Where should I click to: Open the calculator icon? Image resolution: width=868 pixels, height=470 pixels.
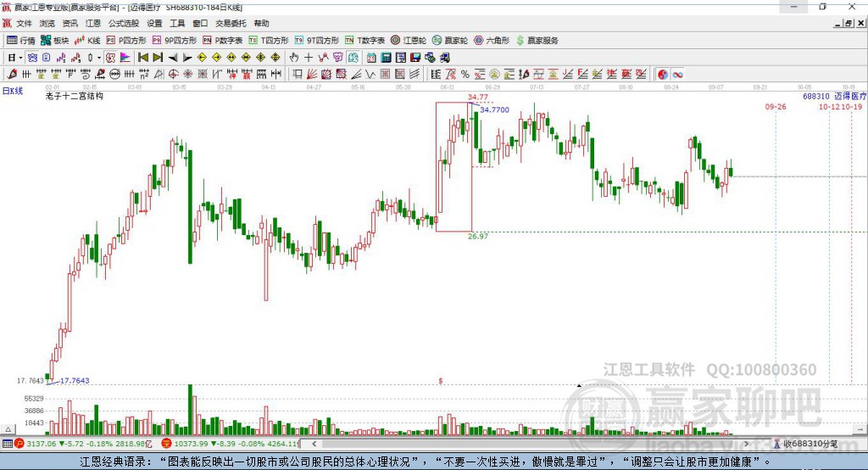[386, 58]
